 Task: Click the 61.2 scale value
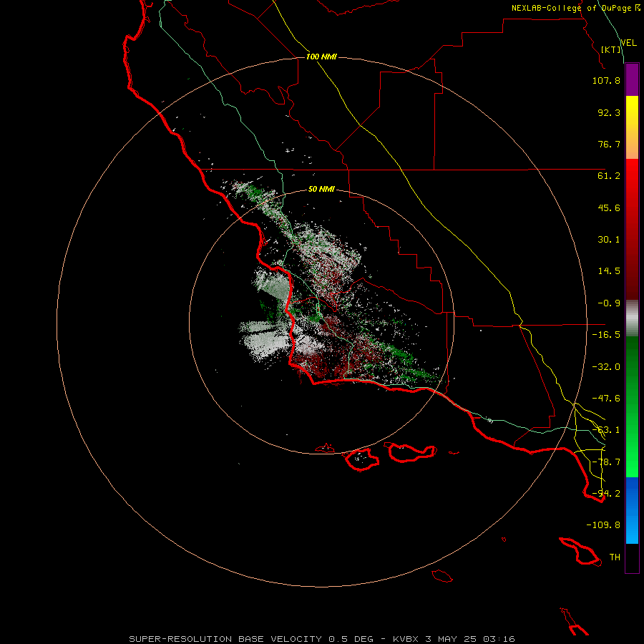tap(609, 176)
